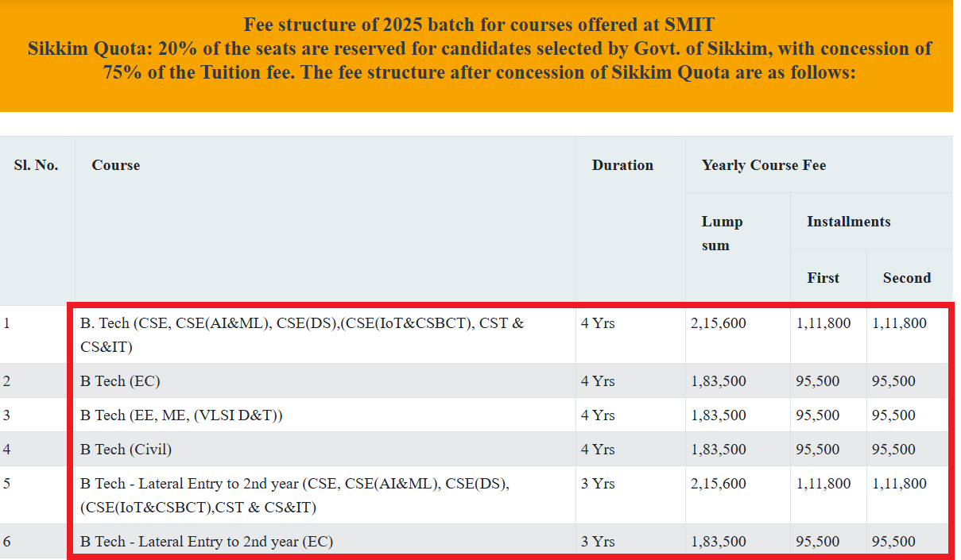Click '4 Yrs' duration for B Tech (Civil)
The height and width of the screenshot is (560, 961).
pos(598,450)
